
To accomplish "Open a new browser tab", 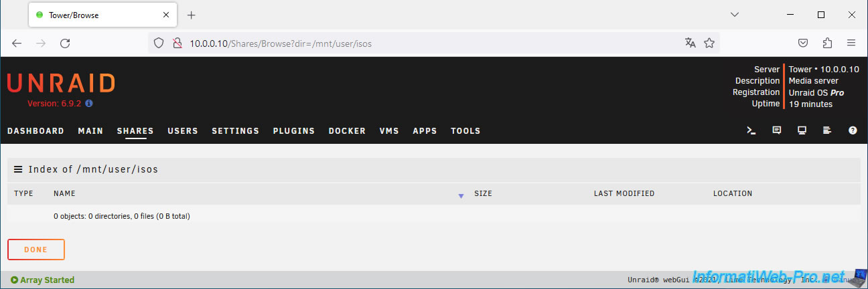I will [191, 15].
